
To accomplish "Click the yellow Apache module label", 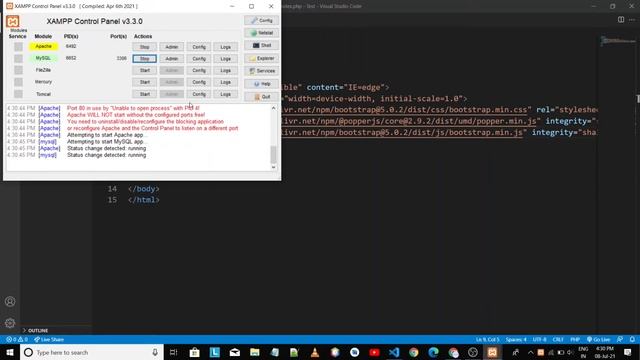I will coord(43,47).
